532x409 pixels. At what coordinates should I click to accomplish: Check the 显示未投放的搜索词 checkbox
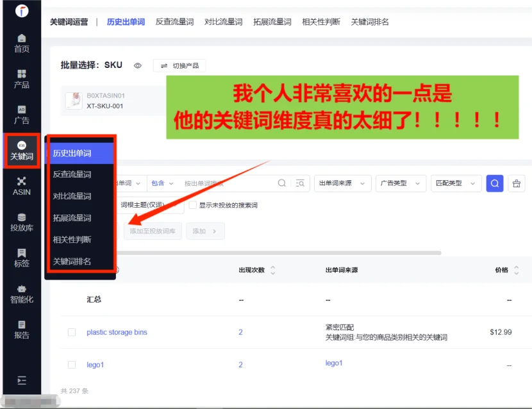(193, 205)
